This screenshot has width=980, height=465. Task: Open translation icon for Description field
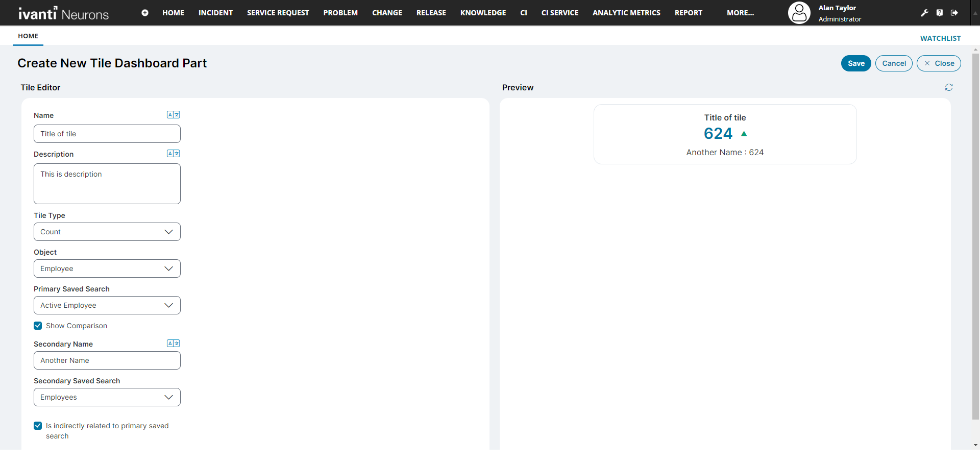[x=173, y=154]
